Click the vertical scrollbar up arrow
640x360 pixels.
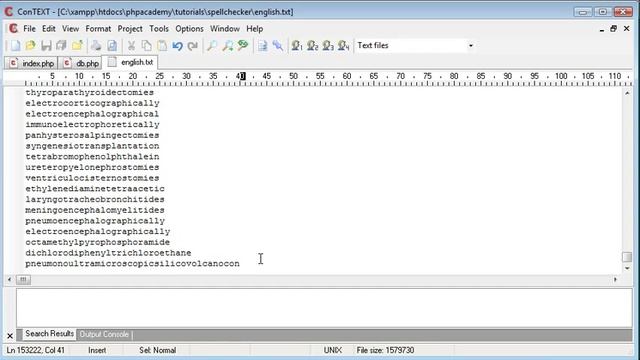627,93
